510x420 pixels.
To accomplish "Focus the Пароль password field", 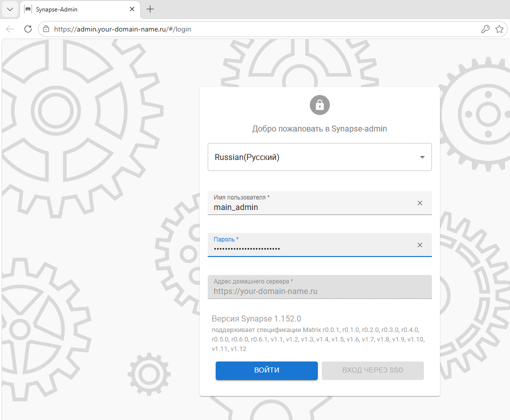I will pos(319,245).
